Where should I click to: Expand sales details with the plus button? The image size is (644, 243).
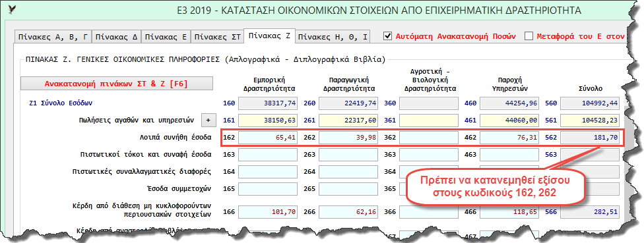[208, 121]
